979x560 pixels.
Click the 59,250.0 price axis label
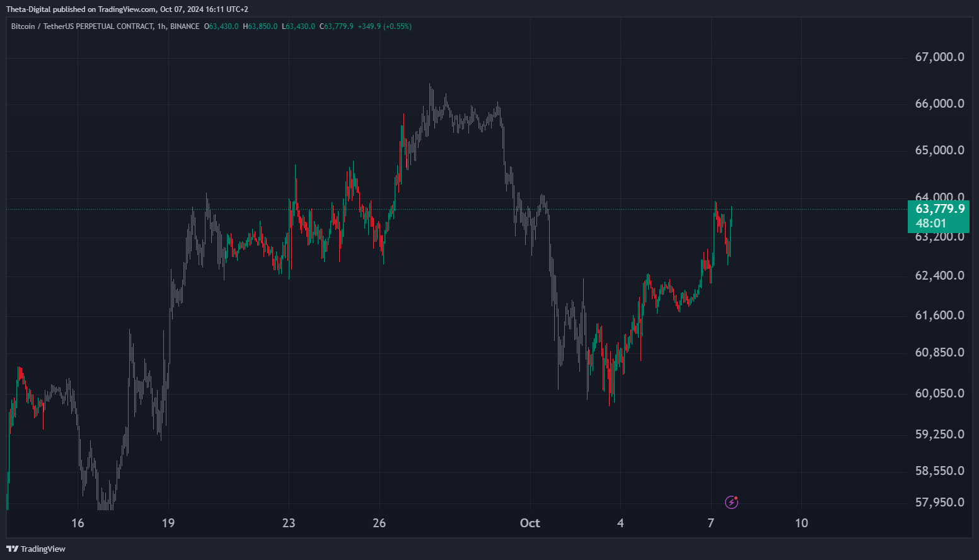pos(939,435)
